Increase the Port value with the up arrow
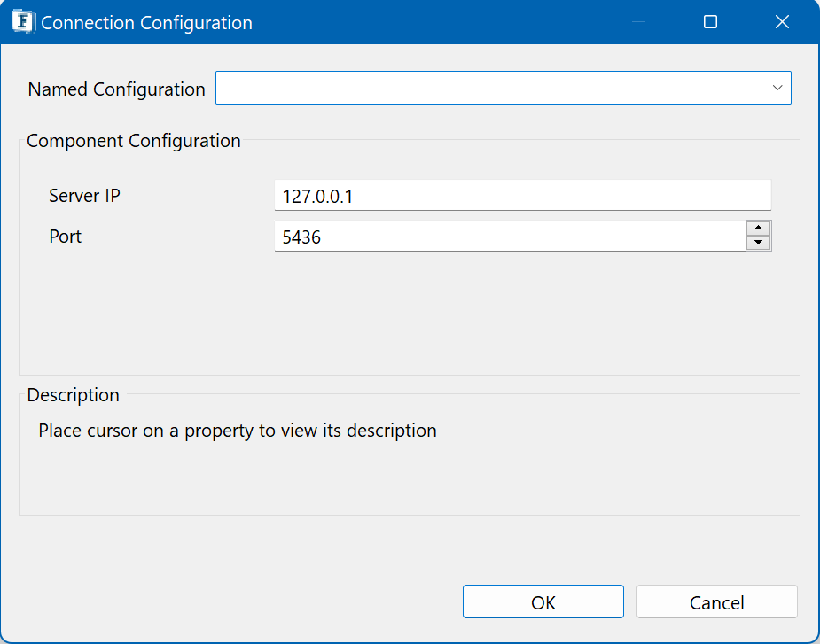This screenshot has width=820, height=644. click(x=759, y=229)
